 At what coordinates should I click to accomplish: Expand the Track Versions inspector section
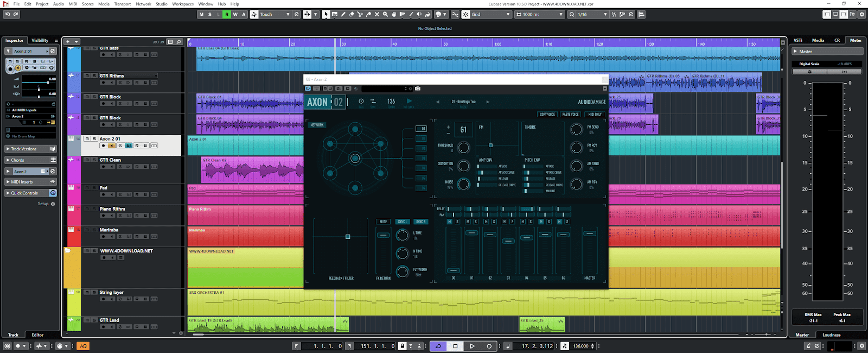[30, 149]
